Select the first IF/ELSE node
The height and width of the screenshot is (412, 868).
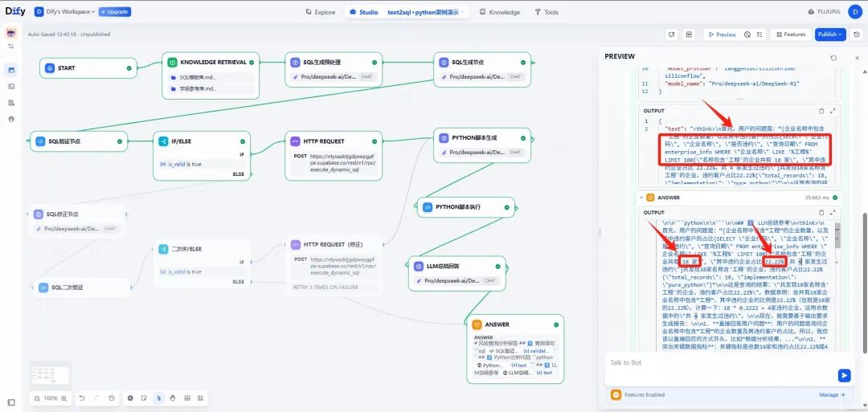pos(202,156)
